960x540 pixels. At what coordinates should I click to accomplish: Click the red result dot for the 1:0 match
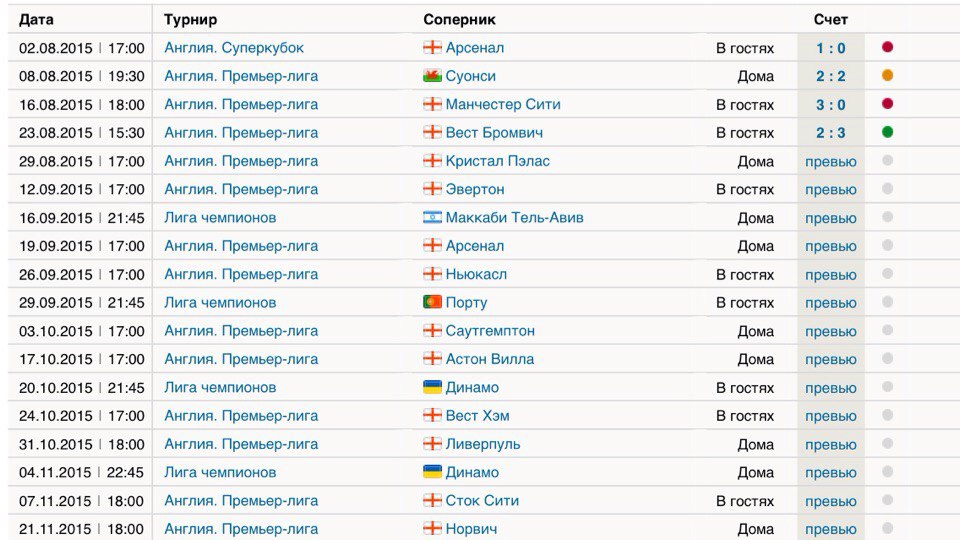(x=887, y=47)
